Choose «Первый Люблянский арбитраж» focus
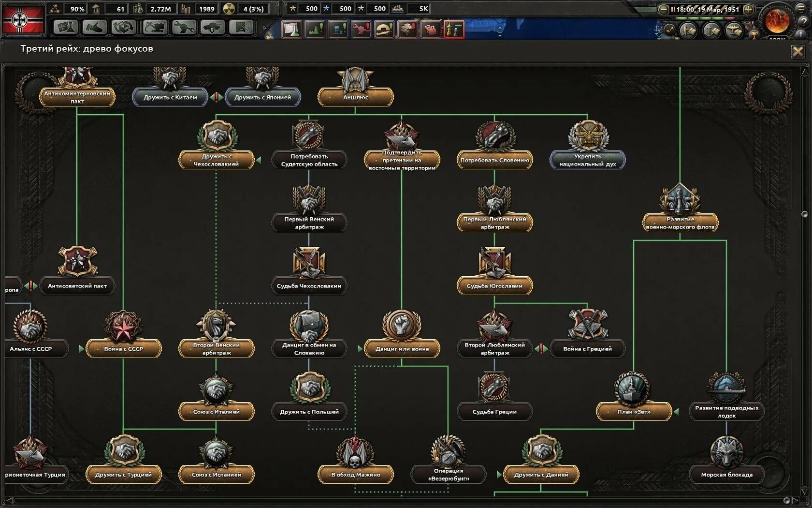This screenshot has width=812, height=508. click(x=495, y=223)
